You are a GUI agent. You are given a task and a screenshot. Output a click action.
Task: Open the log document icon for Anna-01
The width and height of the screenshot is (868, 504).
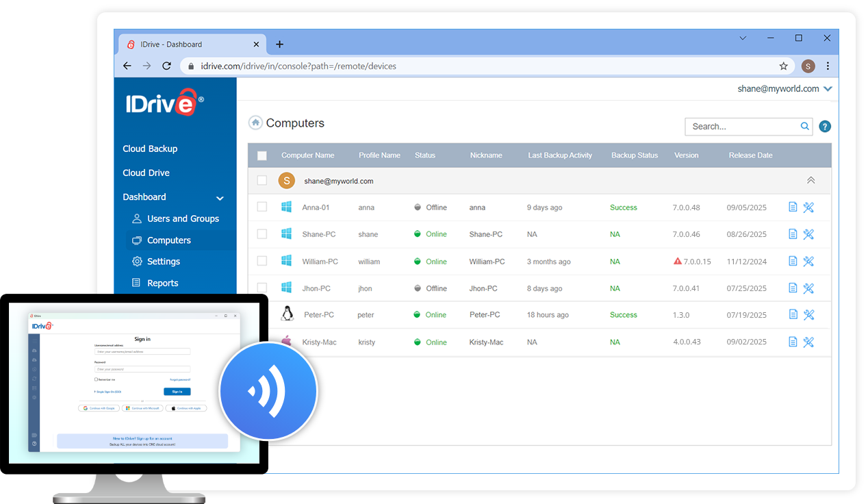pos(793,207)
